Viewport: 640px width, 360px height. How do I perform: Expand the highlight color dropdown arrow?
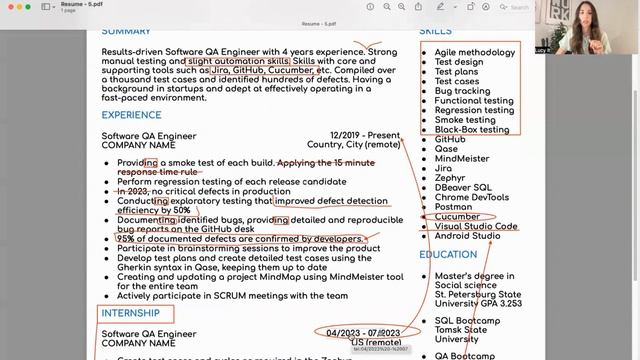click(x=455, y=7)
